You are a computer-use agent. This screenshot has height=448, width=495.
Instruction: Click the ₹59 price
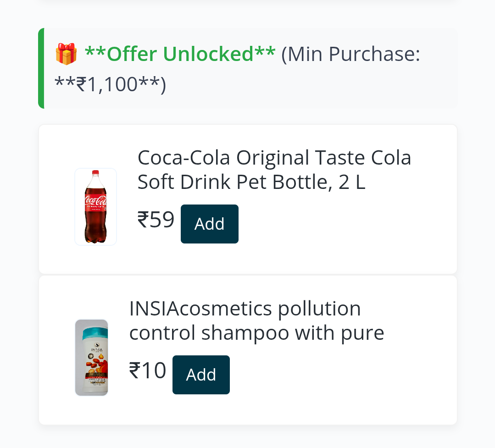click(x=156, y=220)
